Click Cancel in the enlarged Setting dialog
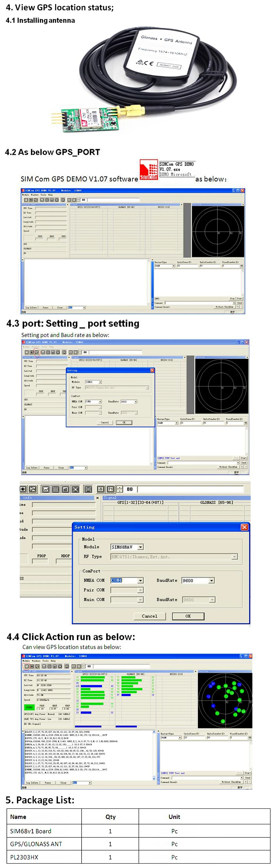Viewport: 273px width, 868px height. (x=149, y=616)
